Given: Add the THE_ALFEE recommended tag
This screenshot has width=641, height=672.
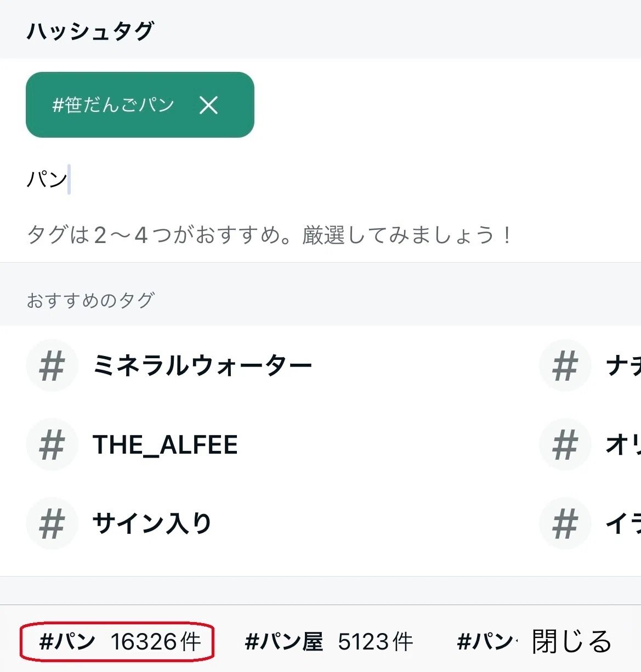Looking at the screenshot, I should (165, 444).
